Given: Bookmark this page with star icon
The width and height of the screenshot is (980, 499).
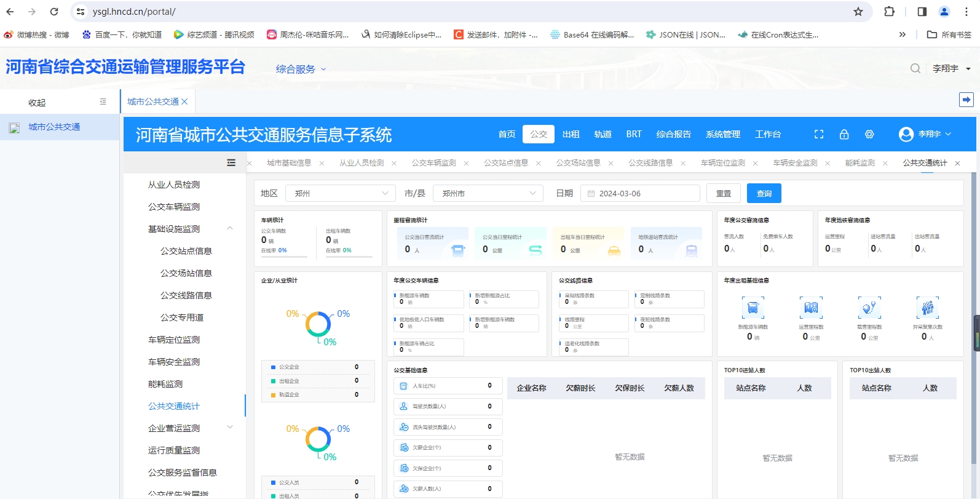Looking at the screenshot, I should pos(858,12).
